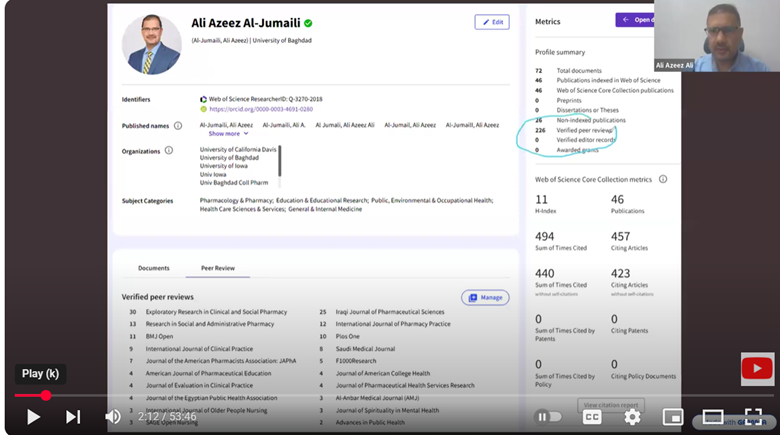Click the Web of Science ResearcherID icon
Viewport: 780px width, 435px height.
point(203,99)
